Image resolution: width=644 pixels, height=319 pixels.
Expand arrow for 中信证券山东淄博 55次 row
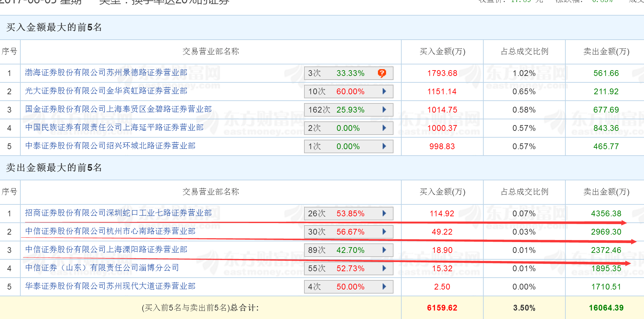click(x=384, y=268)
